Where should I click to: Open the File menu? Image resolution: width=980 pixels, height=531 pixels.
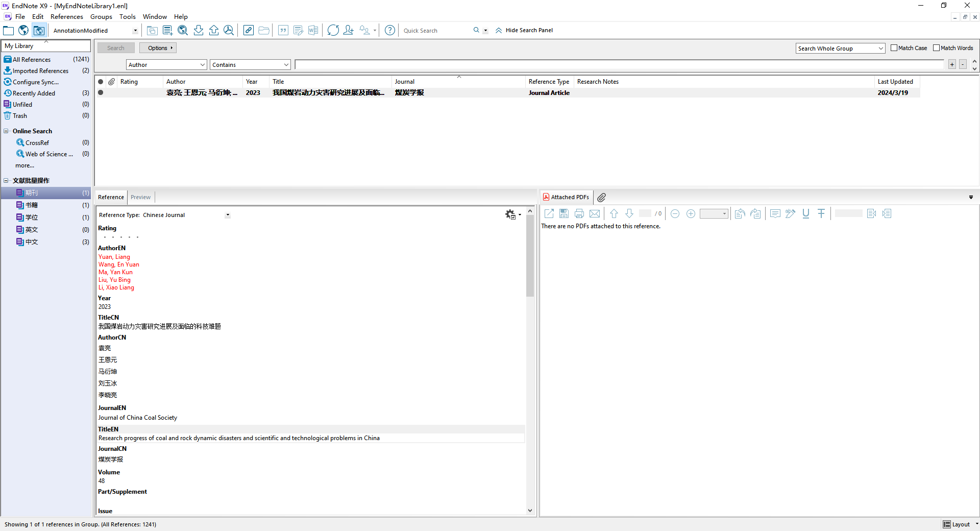(x=20, y=17)
